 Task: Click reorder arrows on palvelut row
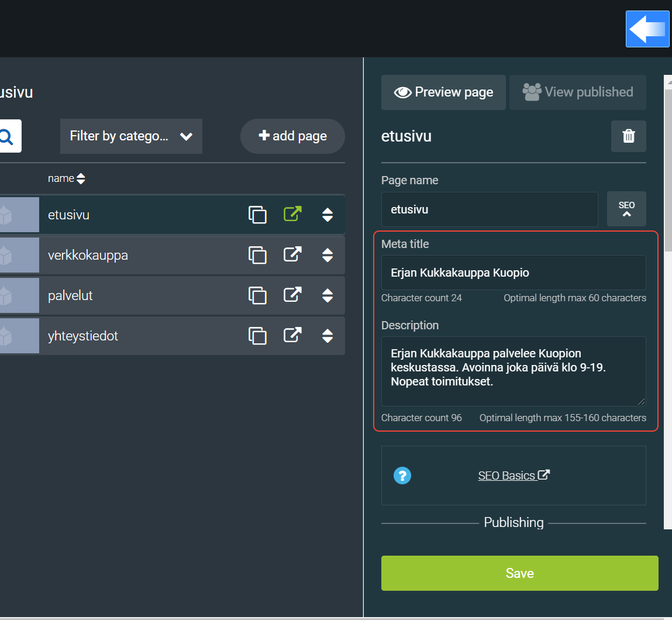(x=328, y=295)
